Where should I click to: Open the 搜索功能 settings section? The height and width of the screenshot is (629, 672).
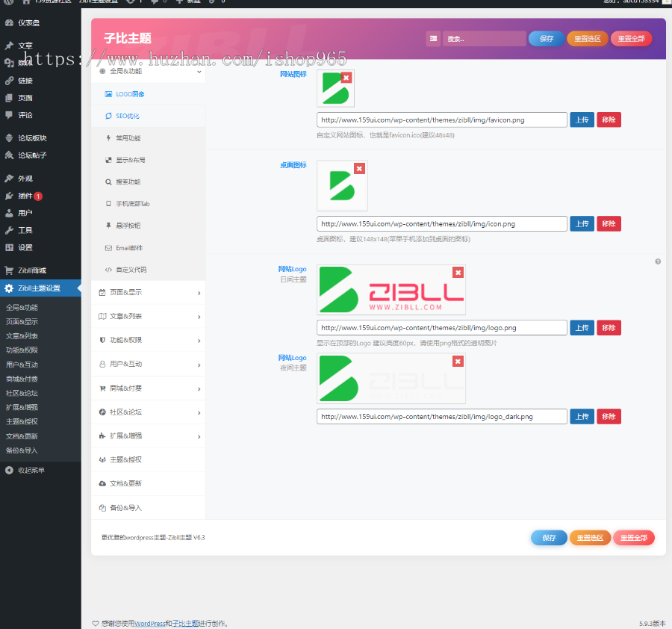tap(149, 182)
